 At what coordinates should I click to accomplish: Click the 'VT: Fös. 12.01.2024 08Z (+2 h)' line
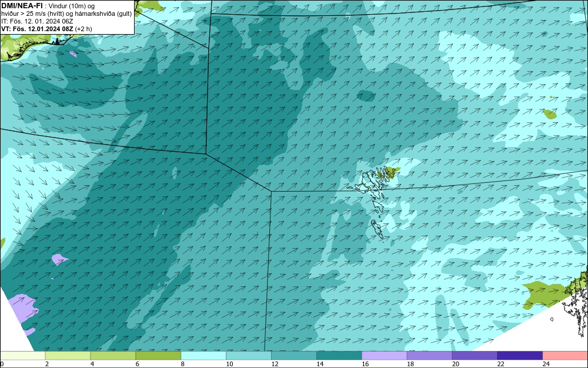point(46,29)
